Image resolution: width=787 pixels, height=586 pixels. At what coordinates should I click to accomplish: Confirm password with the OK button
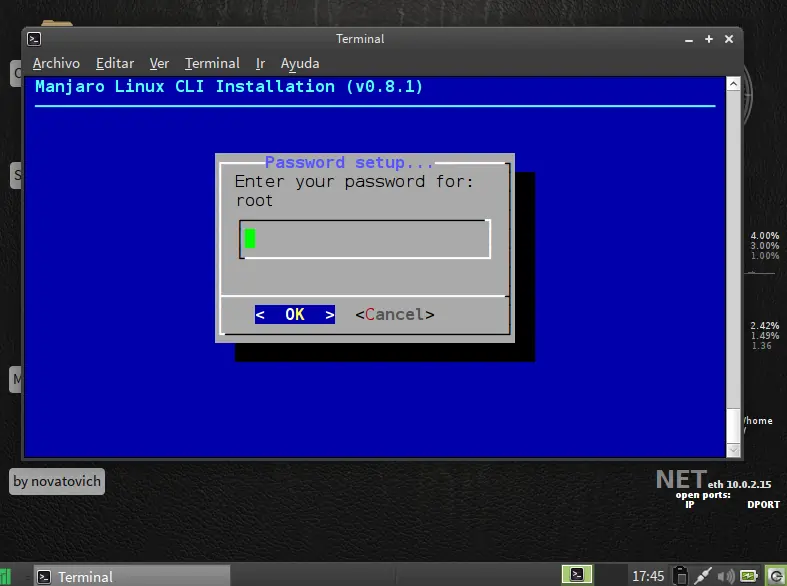[x=295, y=315]
